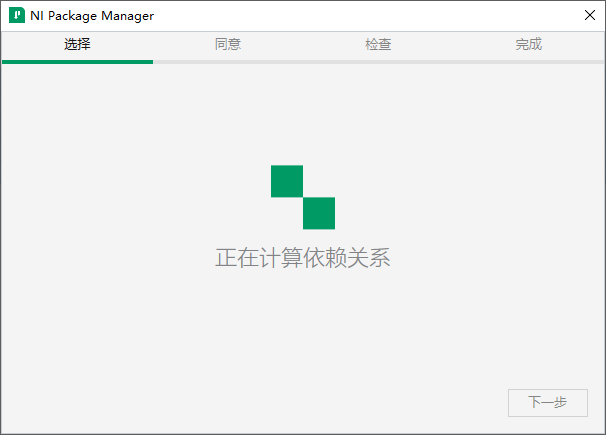This screenshot has height=435, width=606.
Task: Select the 检查 step tab
Action: pos(378,45)
